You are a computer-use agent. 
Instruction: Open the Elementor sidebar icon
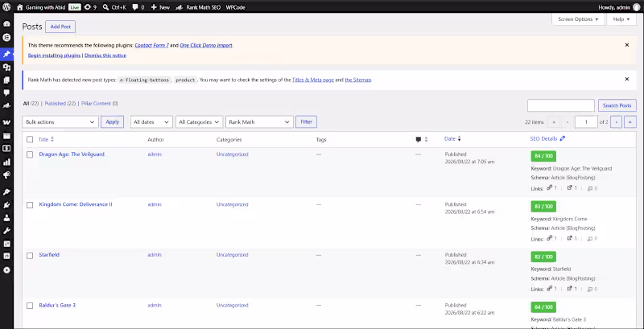click(x=6, y=38)
